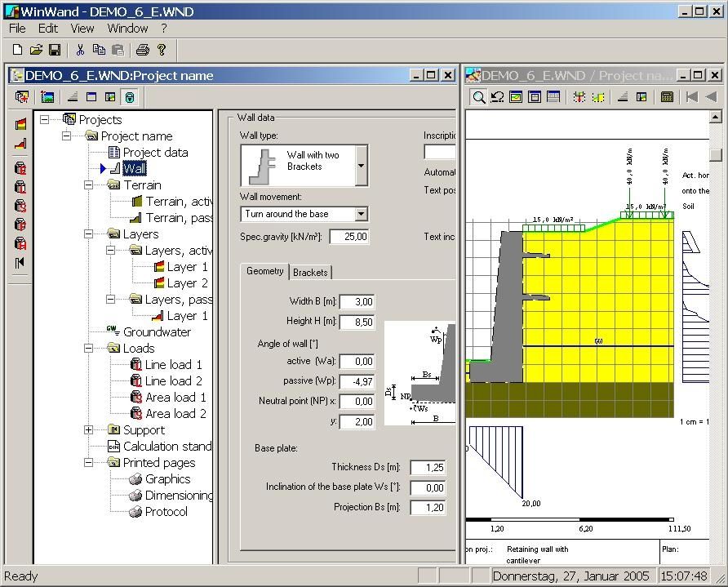728x587 pixels.
Task: Click the Height H input field
Action: point(357,322)
